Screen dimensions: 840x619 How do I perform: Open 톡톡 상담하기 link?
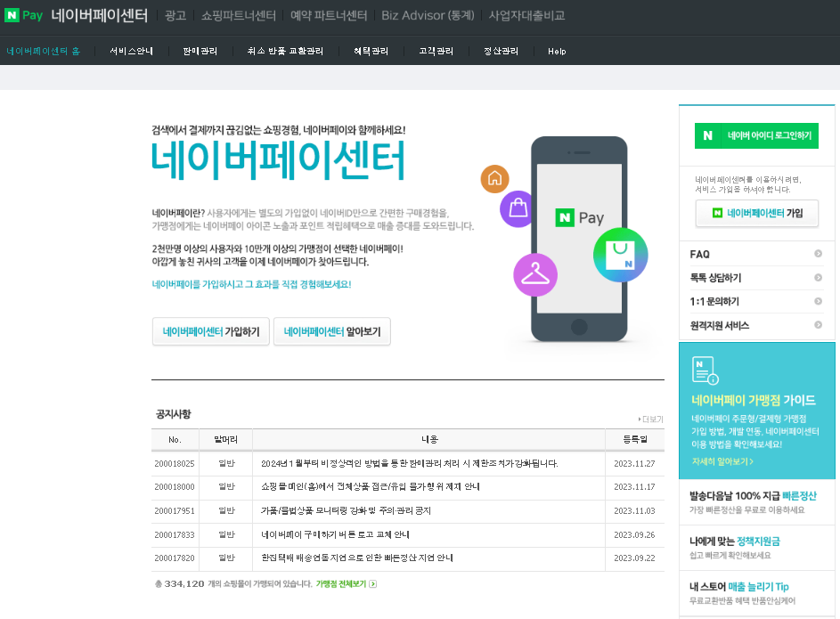[x=715, y=277]
